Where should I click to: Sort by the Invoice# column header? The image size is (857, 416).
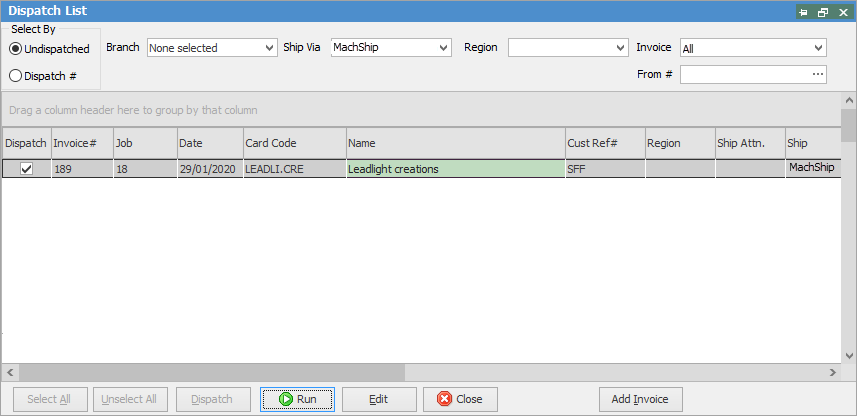click(x=80, y=143)
